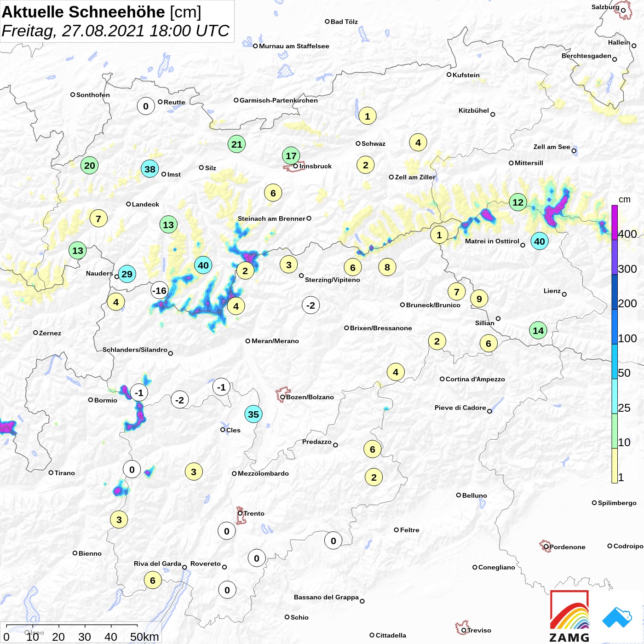Click the Zernez town label
This screenshot has width=644, height=644.
click(50, 333)
